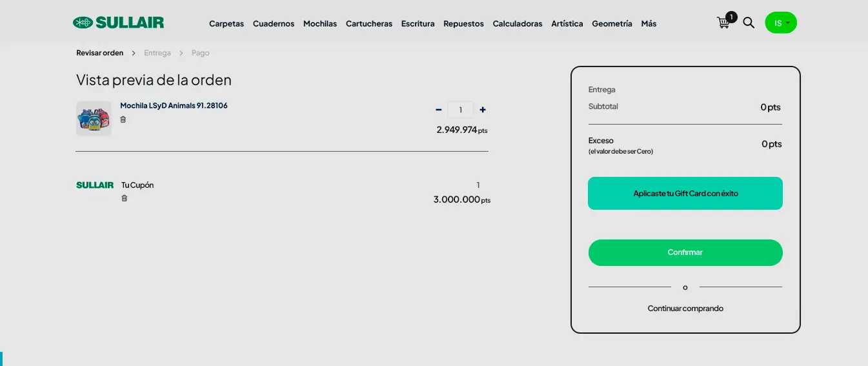Click the Sullair coupon logo
Image resolution: width=868 pixels, height=366 pixels.
(95, 185)
